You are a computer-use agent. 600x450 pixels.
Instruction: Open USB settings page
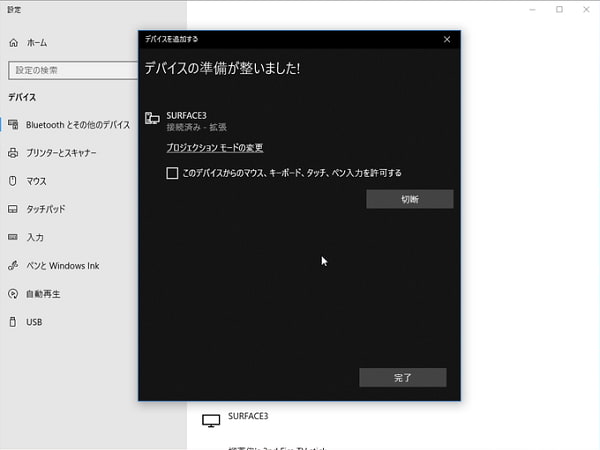(x=34, y=322)
